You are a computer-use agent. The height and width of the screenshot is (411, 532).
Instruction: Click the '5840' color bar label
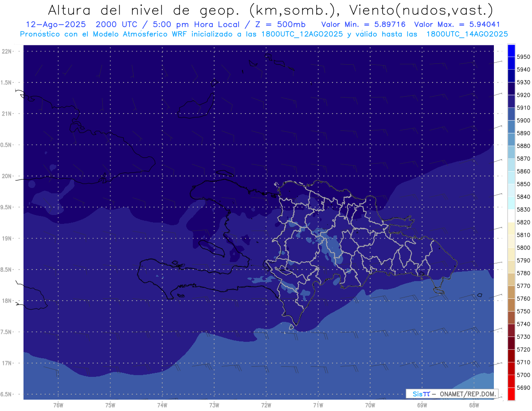point(523,197)
